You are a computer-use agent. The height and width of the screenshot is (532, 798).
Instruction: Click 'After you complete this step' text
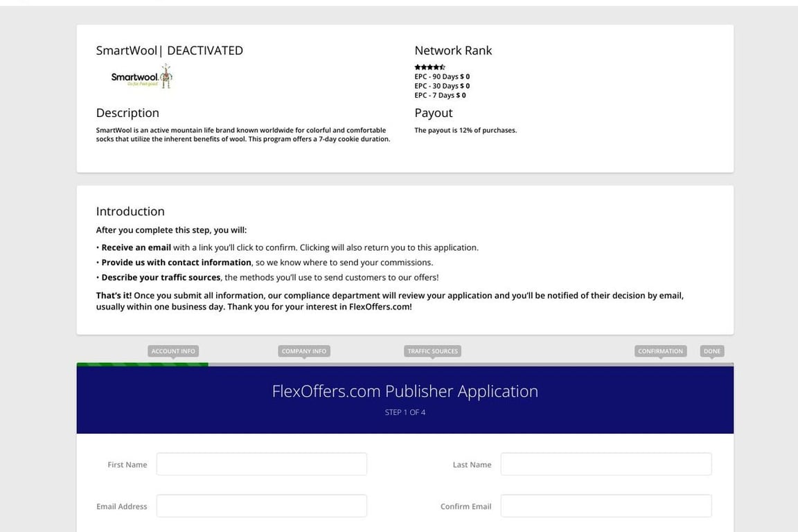tap(172, 230)
